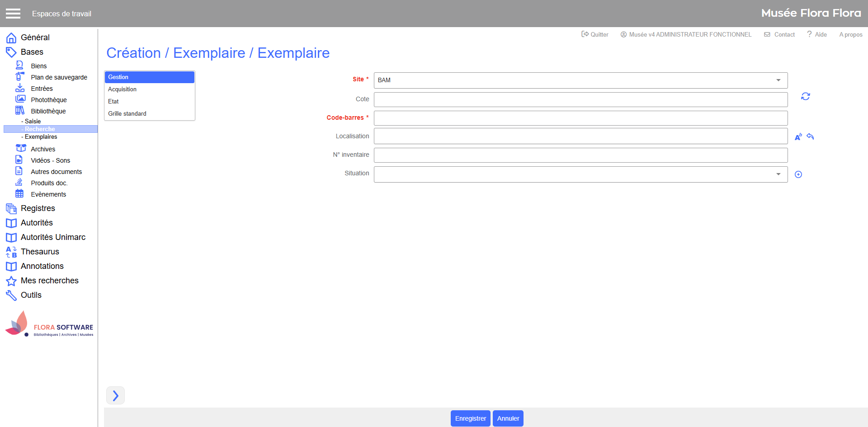Select the Grille standard tab
The image size is (868, 427).
(127, 114)
